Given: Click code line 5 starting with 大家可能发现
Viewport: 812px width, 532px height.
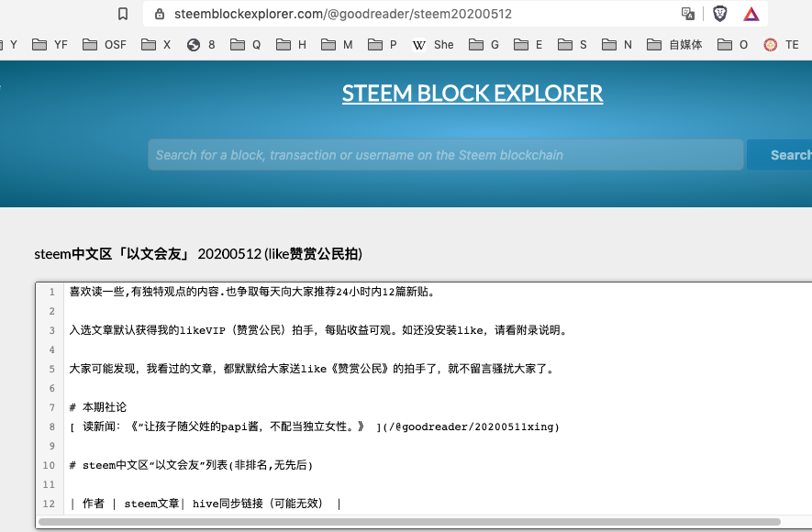Looking at the screenshot, I should coord(312,369).
